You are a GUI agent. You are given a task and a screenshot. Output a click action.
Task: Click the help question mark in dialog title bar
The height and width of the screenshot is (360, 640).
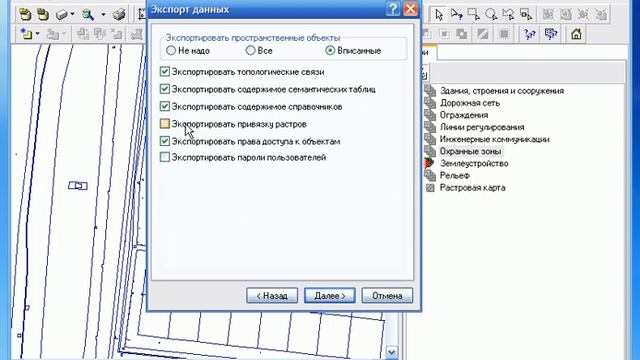tap(393, 9)
